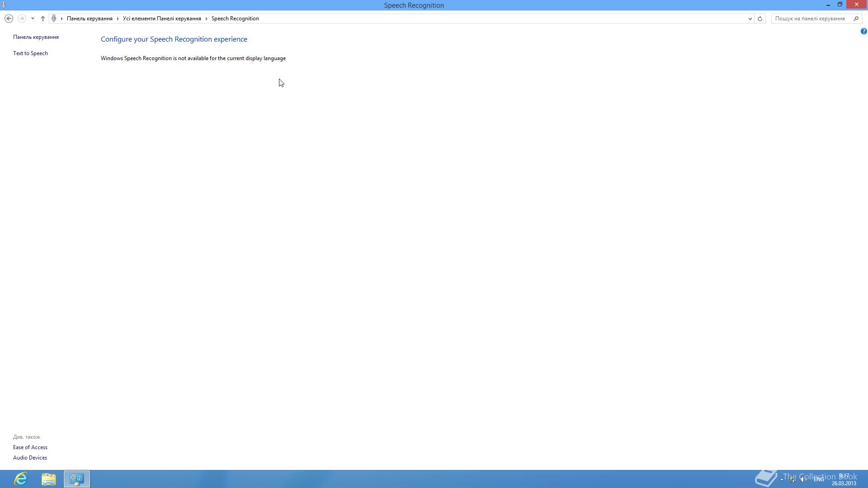Open File Explorer from the taskbar
The height and width of the screenshot is (488, 868).
point(49,479)
